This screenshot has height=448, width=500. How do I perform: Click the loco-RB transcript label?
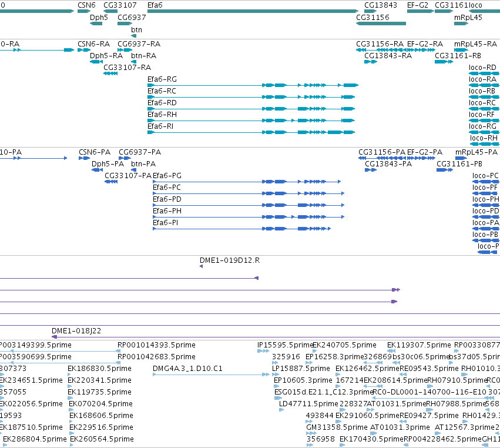pos(482,91)
